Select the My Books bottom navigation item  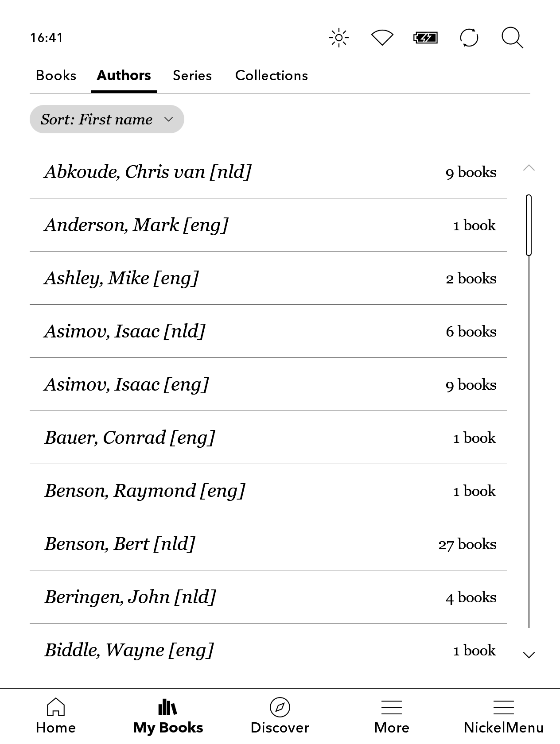(x=168, y=716)
